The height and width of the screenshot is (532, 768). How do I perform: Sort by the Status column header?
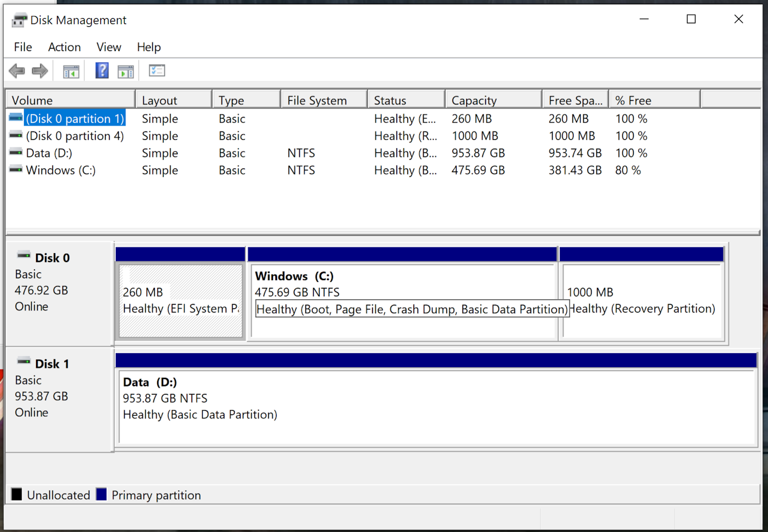(406, 100)
